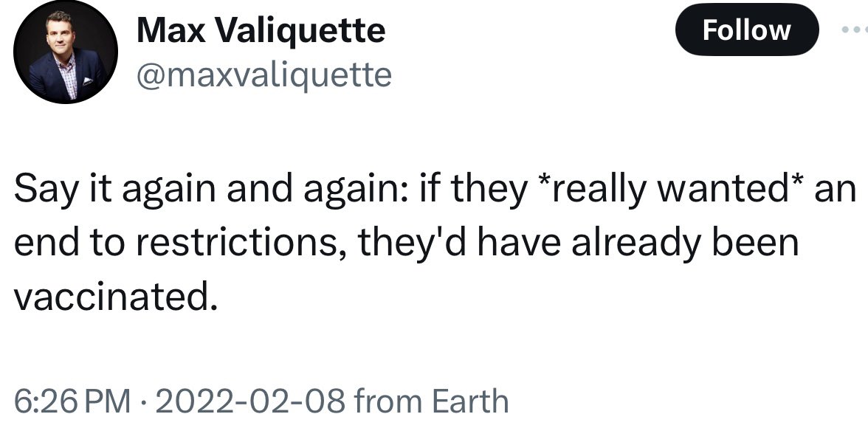Click the word 'Earth' in the footer

click(x=469, y=401)
